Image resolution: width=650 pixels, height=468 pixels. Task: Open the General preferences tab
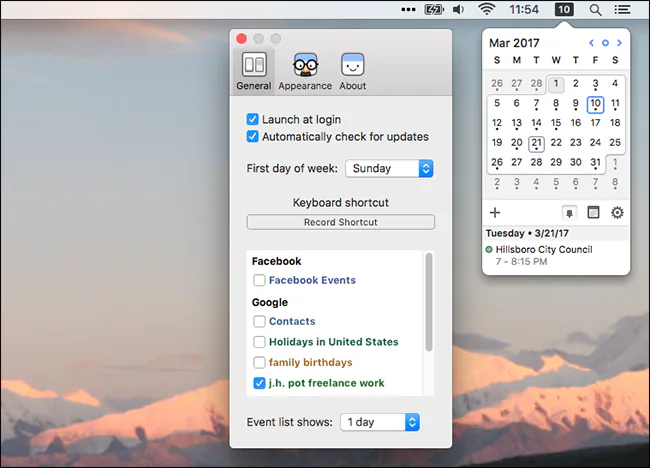coord(254,71)
